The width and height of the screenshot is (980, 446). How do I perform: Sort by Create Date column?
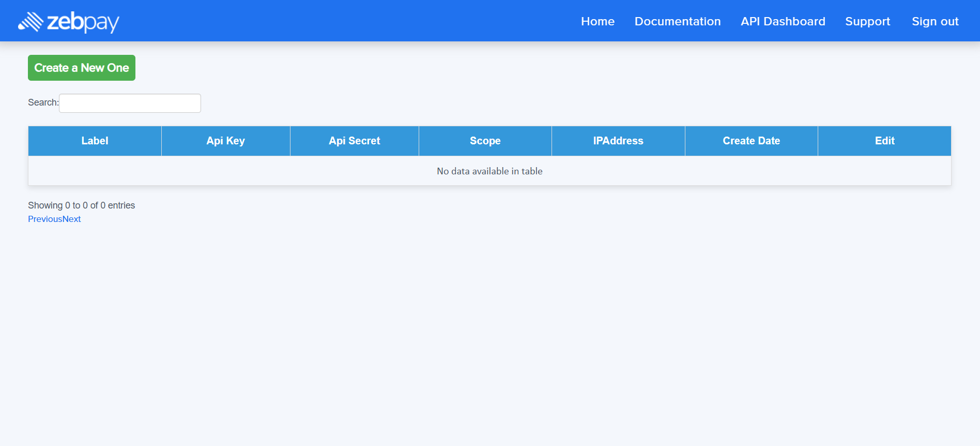(x=751, y=141)
